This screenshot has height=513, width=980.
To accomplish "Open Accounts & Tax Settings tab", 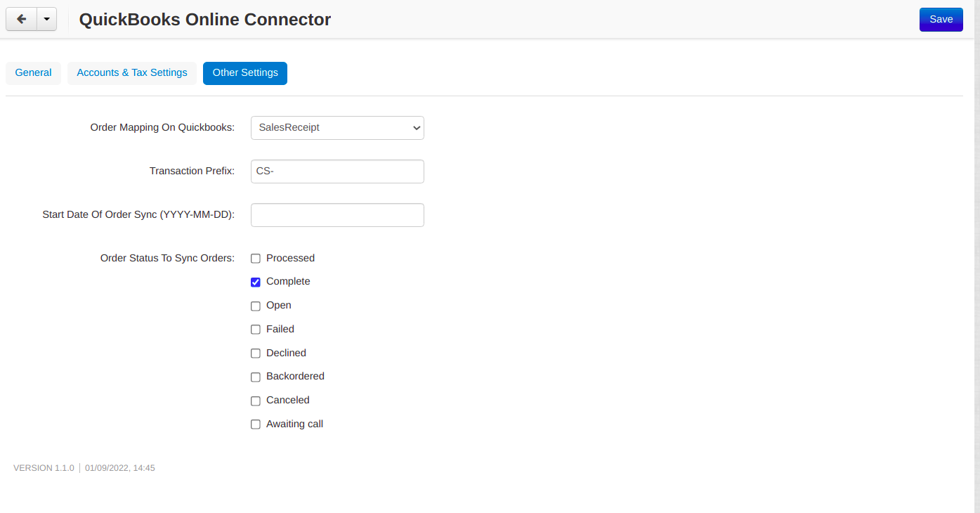I will [132, 73].
